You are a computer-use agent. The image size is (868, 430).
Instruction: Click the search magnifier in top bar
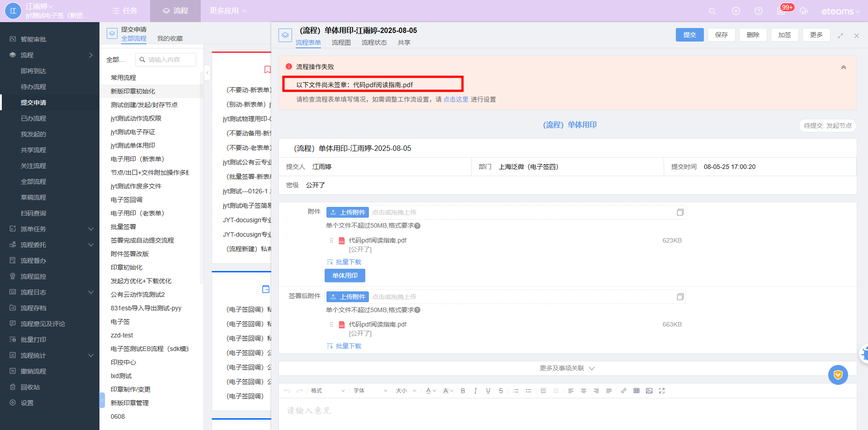point(712,11)
